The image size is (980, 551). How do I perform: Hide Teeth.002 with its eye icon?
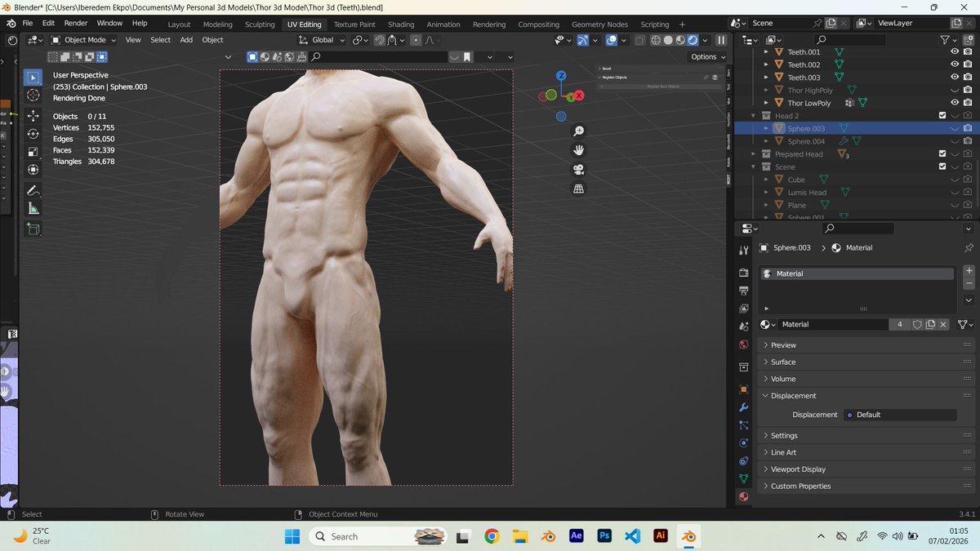[955, 64]
